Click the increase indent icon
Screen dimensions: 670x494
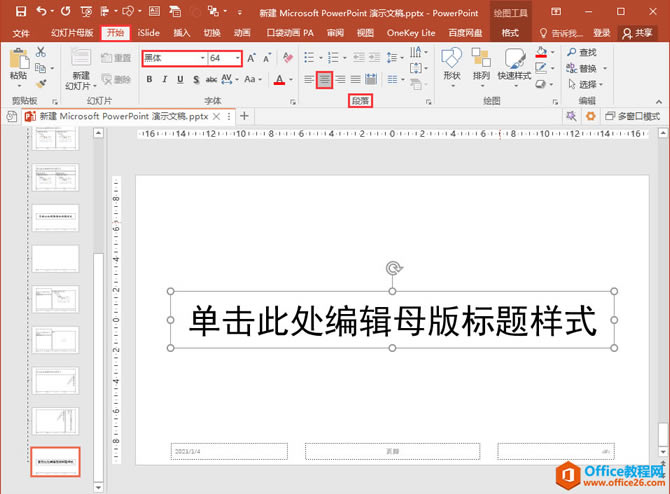click(x=374, y=57)
